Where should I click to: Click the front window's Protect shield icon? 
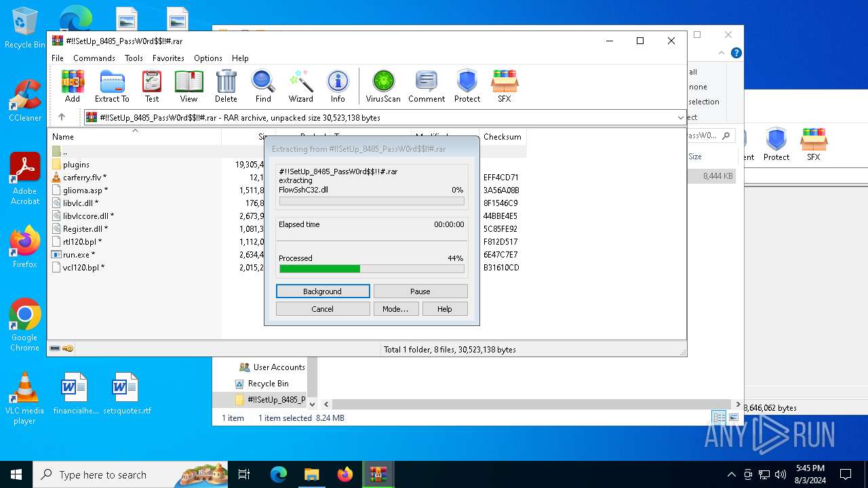tap(467, 86)
